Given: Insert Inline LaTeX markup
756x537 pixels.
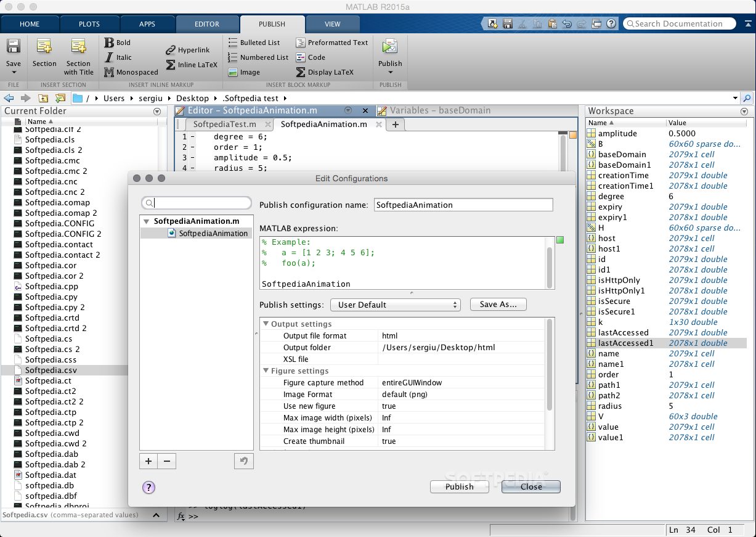Looking at the screenshot, I should tap(192, 65).
